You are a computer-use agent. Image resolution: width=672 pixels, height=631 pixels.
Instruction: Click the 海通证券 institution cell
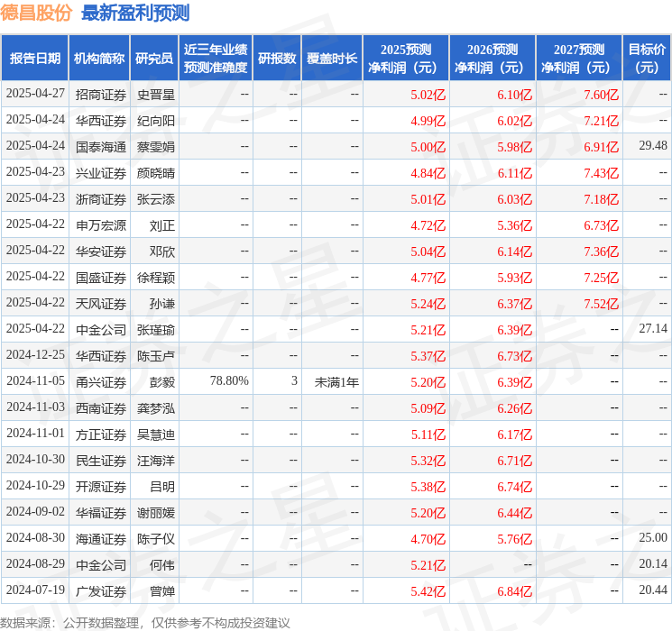point(101,539)
